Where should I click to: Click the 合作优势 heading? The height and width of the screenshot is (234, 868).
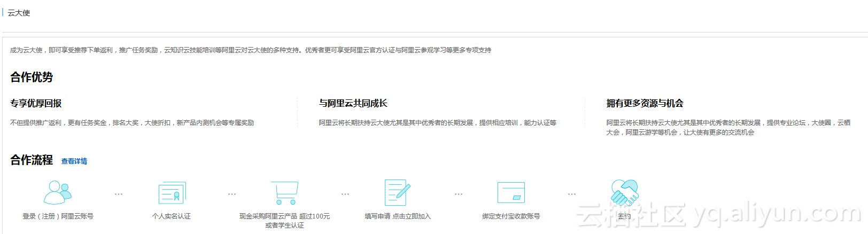point(32,77)
